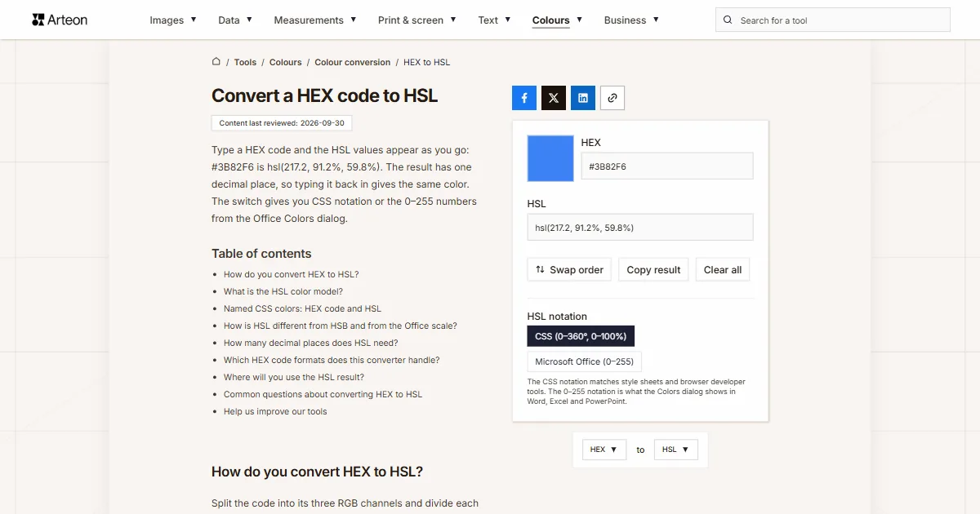Go to Tools breadcrumb
The height and width of the screenshot is (514, 980).
coord(245,62)
